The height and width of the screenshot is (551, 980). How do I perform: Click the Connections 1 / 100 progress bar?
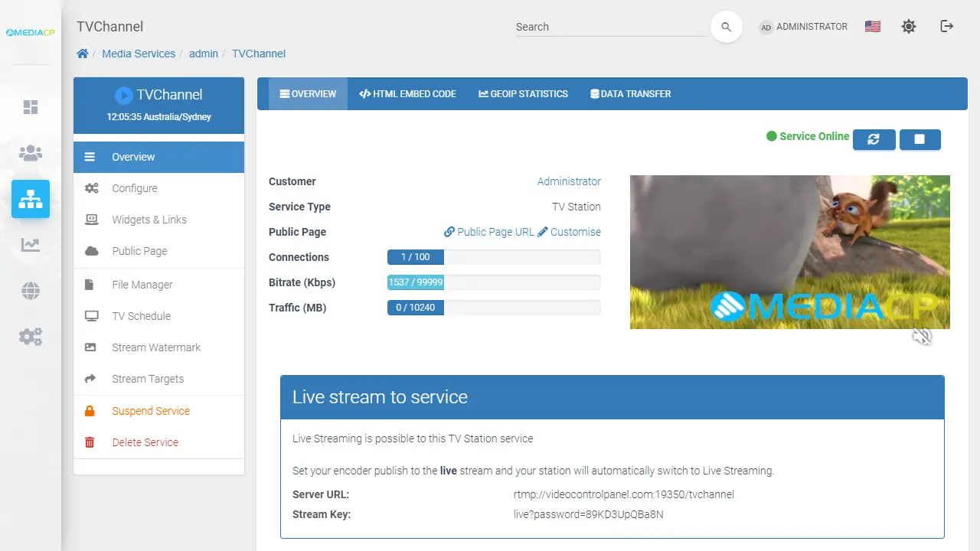point(494,257)
